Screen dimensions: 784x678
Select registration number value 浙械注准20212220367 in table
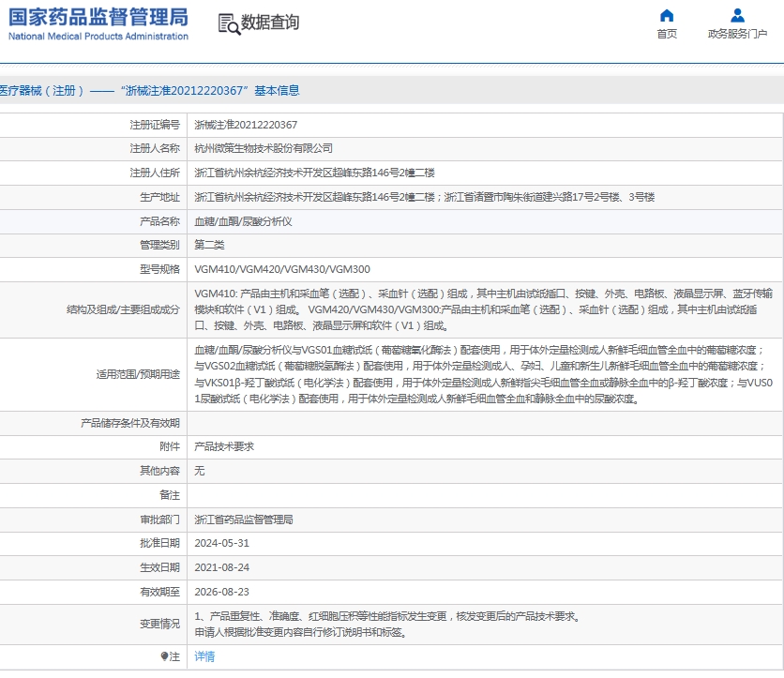pos(246,125)
